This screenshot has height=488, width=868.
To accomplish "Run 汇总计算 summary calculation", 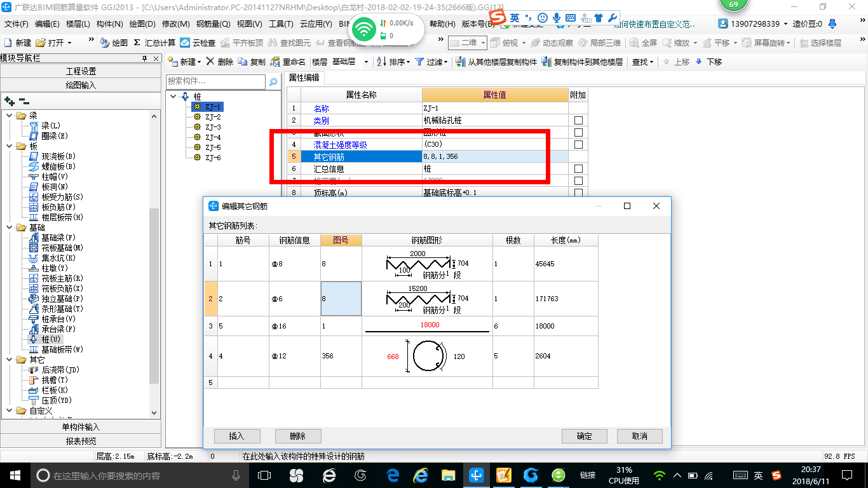I will (x=154, y=43).
